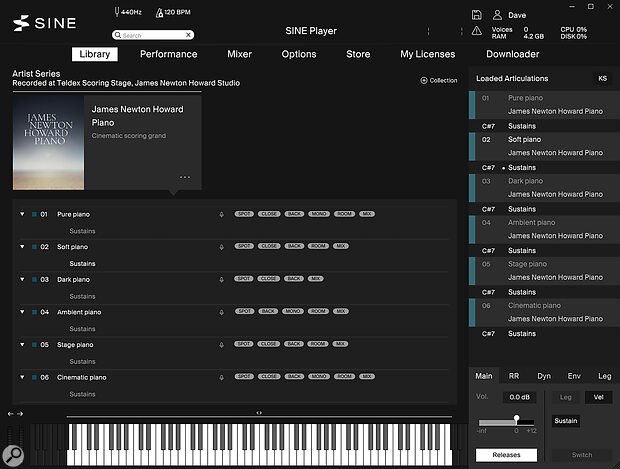Collapse the 02 Soft piano row

[22, 246]
